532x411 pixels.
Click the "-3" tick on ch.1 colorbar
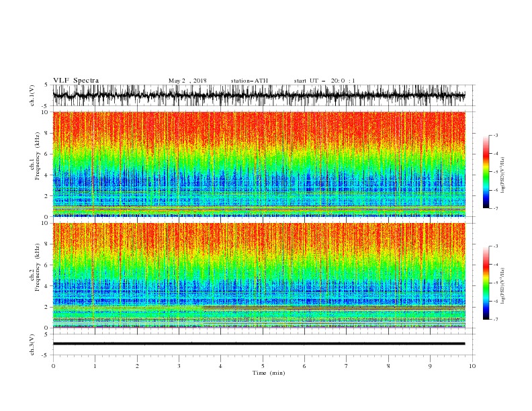(x=495, y=135)
